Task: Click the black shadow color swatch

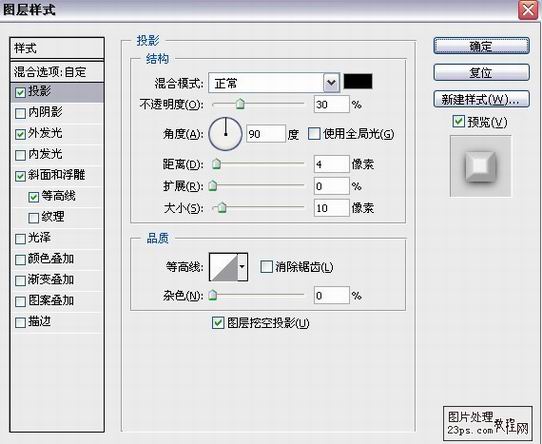Action: 358,81
